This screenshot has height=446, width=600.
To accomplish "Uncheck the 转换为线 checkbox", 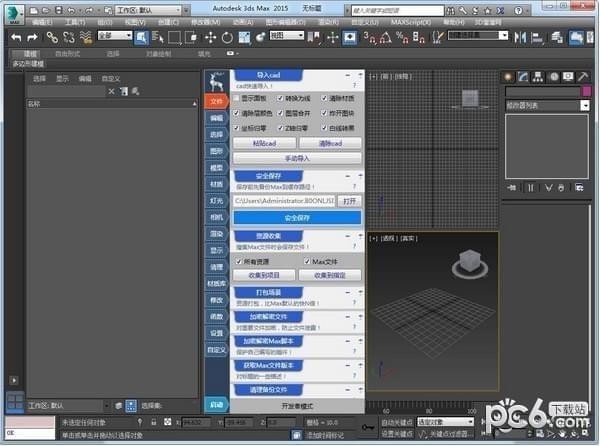I will coord(279,99).
